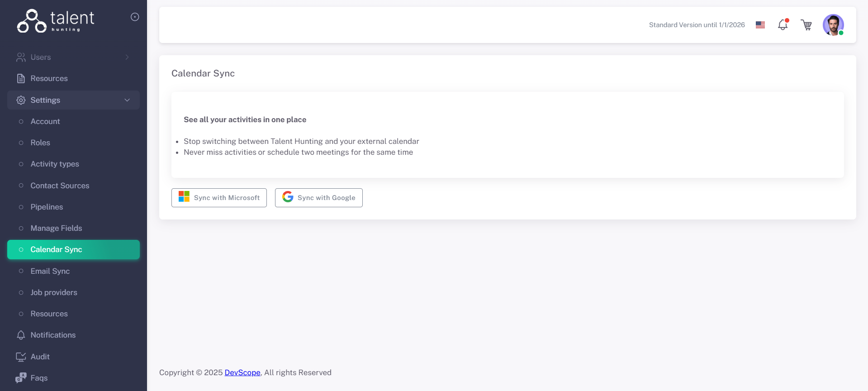Click the Notifications bell in sidebar
Screen dimensions: 868x391
coord(21,335)
